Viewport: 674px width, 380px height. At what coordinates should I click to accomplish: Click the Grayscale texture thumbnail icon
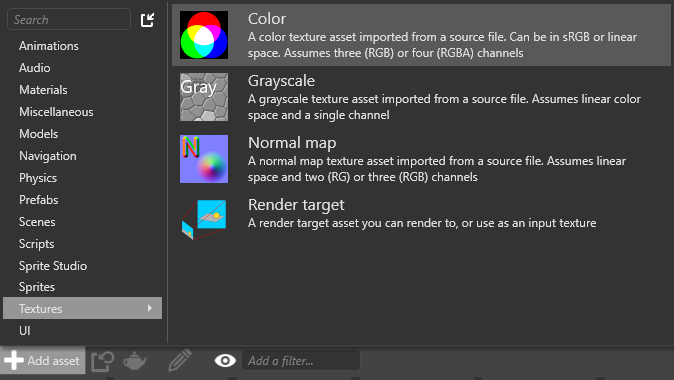204,97
